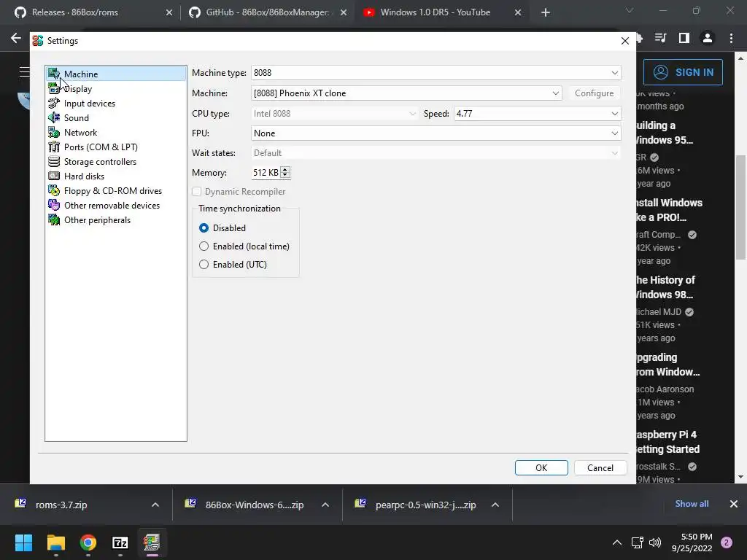
Task: Show hidden system tray icons
Action: (617, 542)
